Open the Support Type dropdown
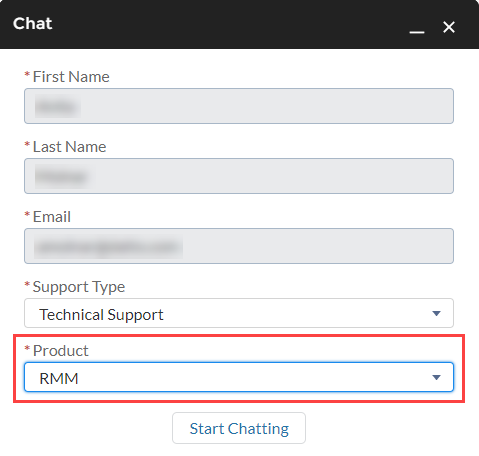The height and width of the screenshot is (456, 479). tap(239, 313)
